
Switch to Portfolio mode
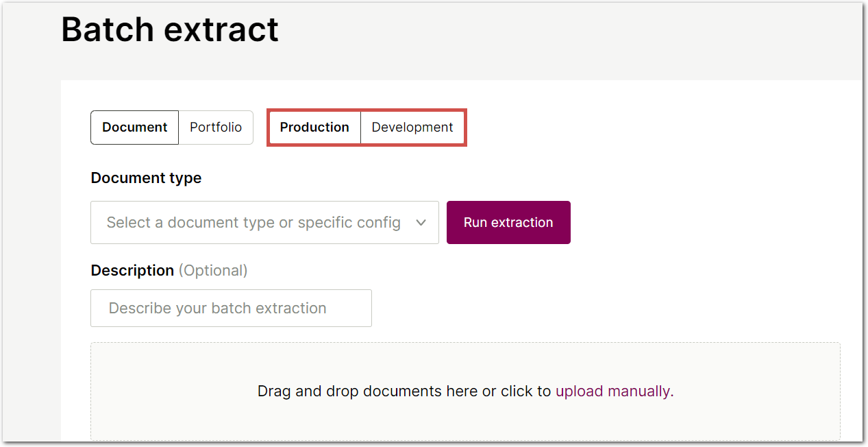pos(216,128)
